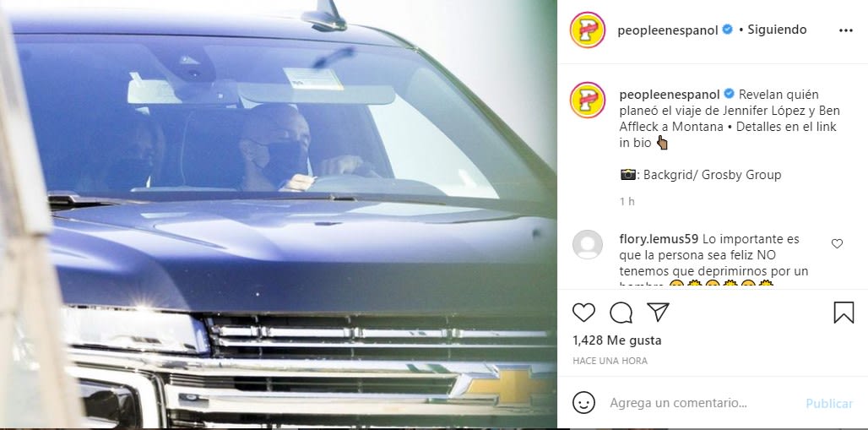
Task: Click the Publicar button
Action: click(x=829, y=404)
